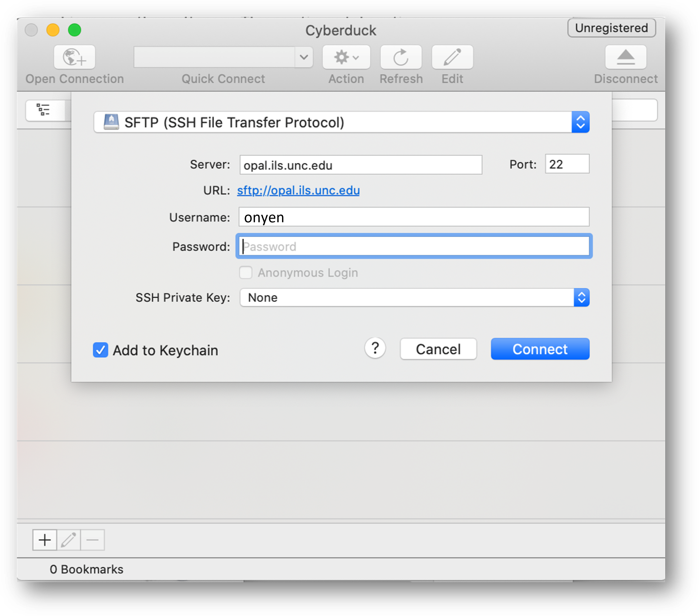Open the sftp://opal.ils.unc.edu link

click(298, 190)
